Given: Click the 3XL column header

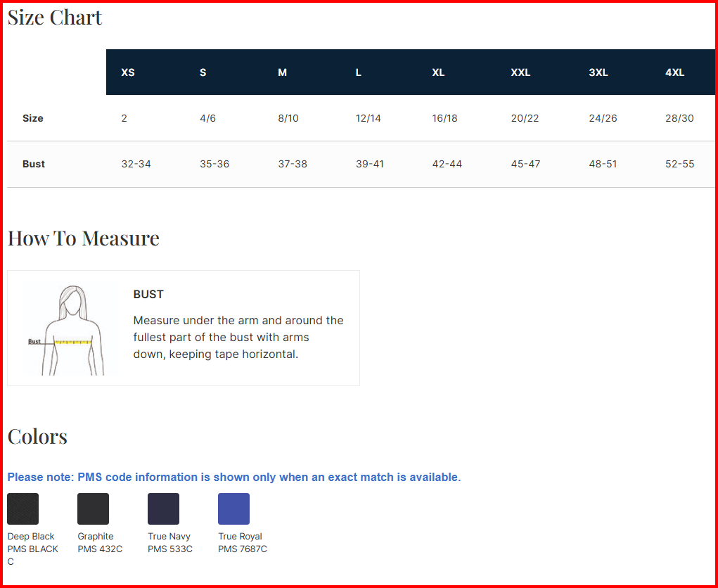Looking at the screenshot, I should [598, 72].
